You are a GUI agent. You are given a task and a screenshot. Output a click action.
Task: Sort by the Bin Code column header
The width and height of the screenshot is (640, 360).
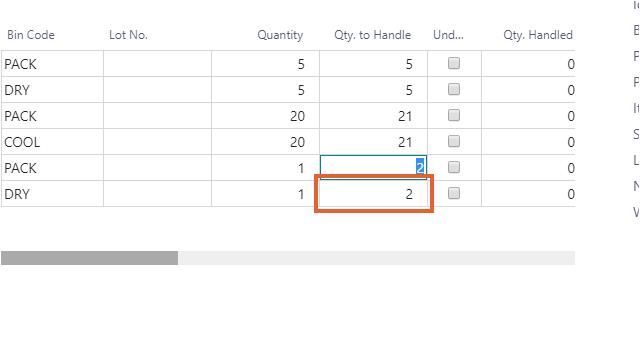[x=31, y=35]
